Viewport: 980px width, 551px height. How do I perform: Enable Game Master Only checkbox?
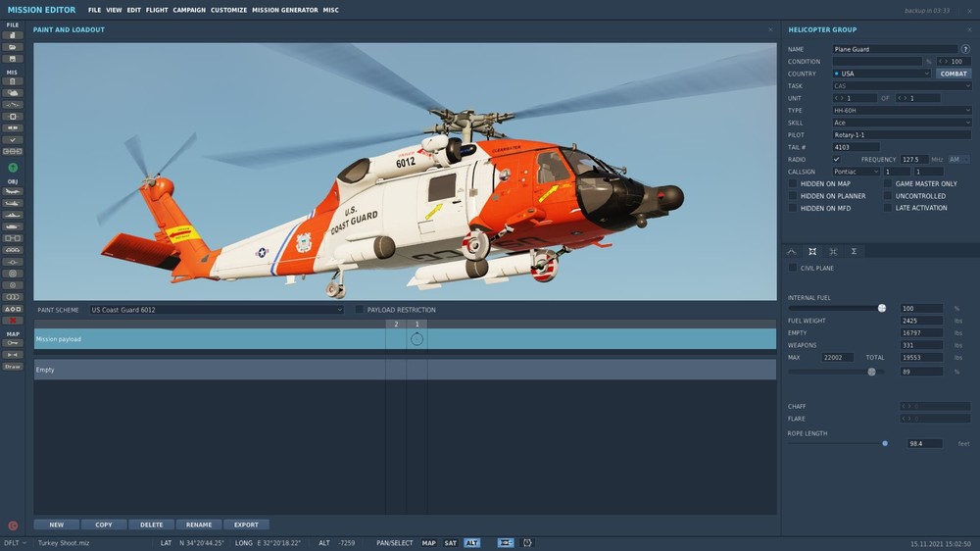[x=888, y=184]
